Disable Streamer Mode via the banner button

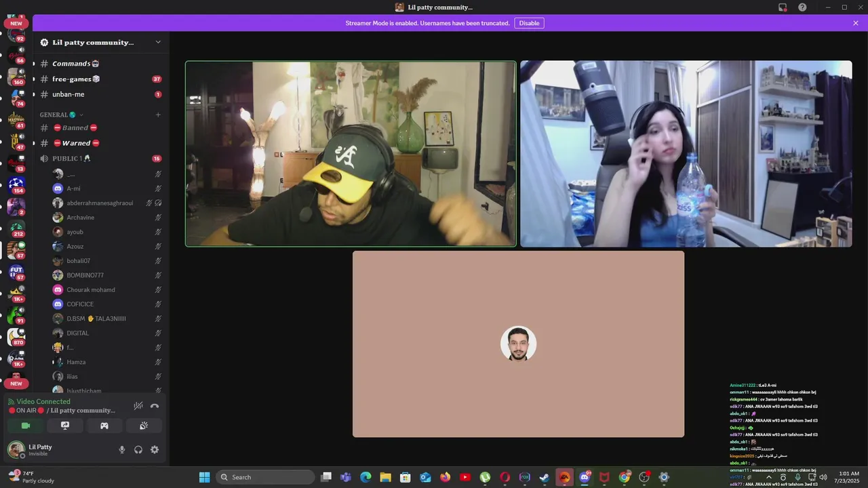(x=529, y=23)
